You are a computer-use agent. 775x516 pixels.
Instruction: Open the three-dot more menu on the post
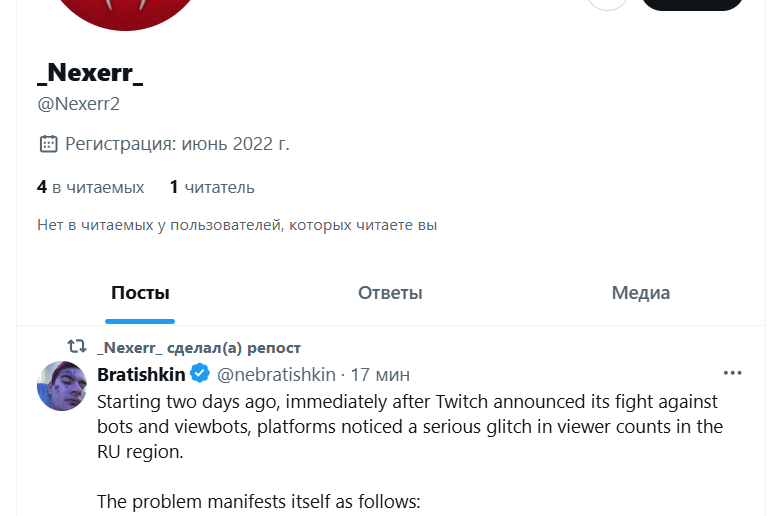tap(732, 373)
